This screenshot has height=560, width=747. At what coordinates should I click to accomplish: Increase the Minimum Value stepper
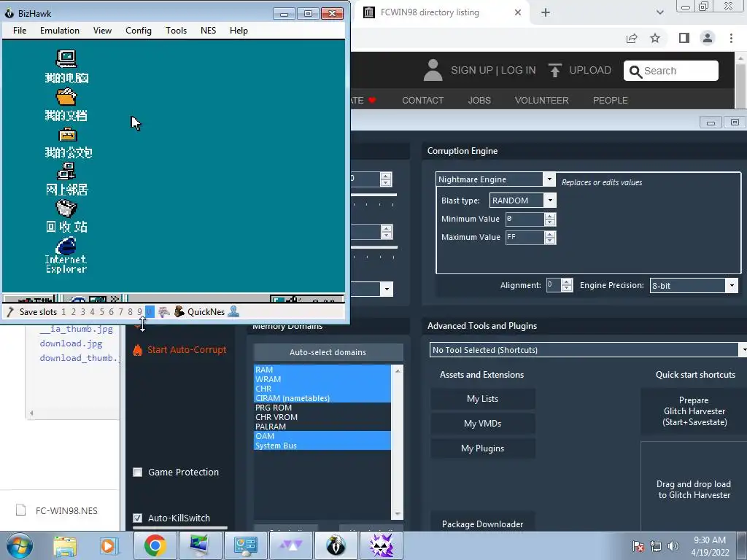[550, 216]
